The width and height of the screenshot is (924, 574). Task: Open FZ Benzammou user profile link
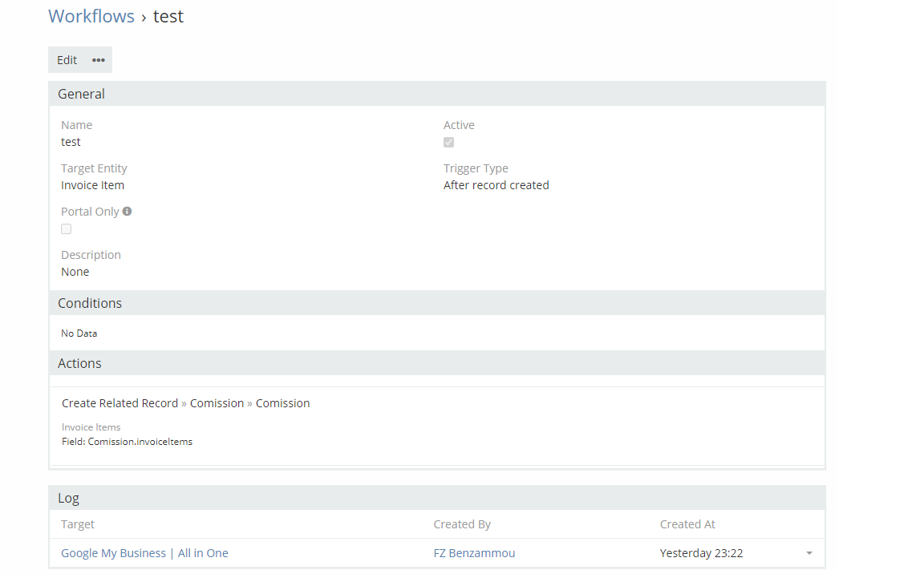click(x=474, y=553)
